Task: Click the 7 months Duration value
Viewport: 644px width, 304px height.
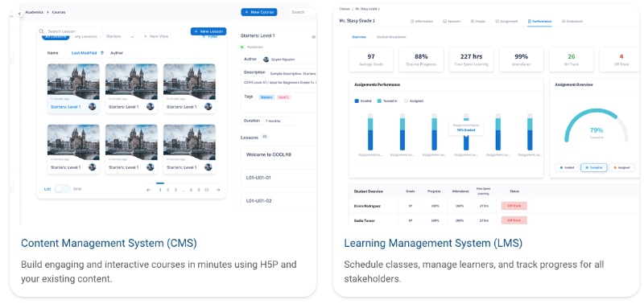Action: coord(272,121)
